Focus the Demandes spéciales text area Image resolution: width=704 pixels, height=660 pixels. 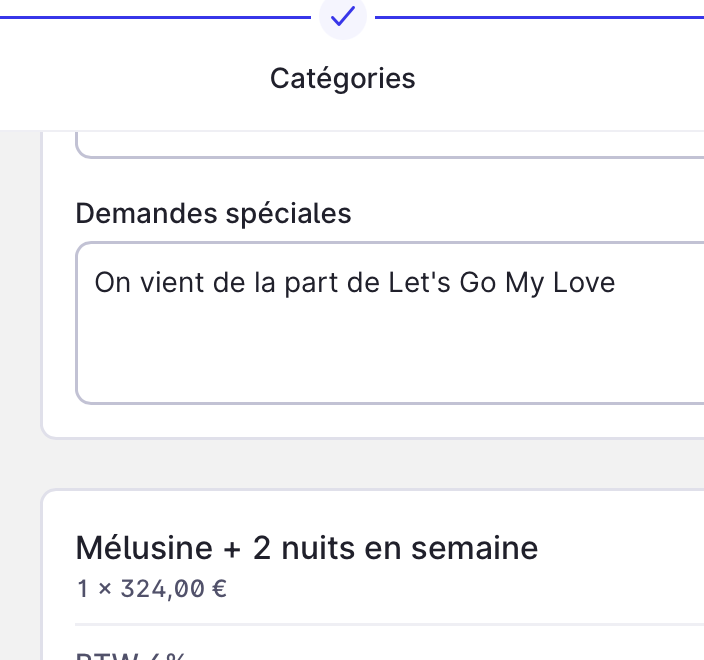390,323
